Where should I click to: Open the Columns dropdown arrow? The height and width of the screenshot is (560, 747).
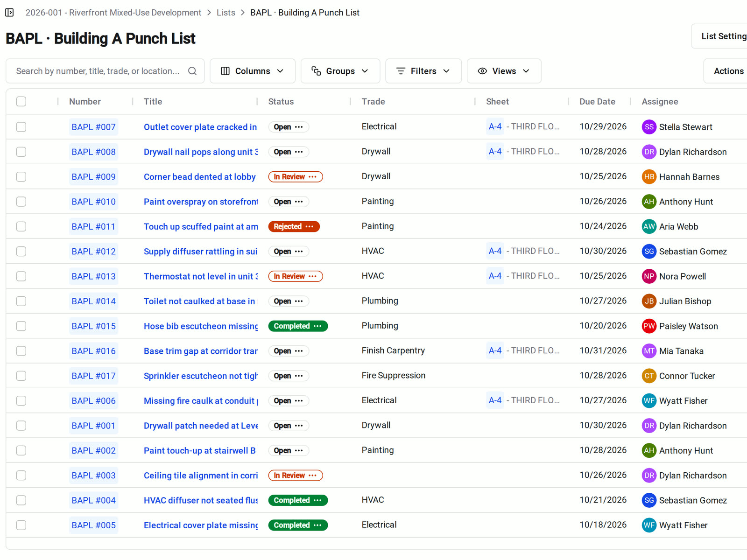tap(280, 71)
